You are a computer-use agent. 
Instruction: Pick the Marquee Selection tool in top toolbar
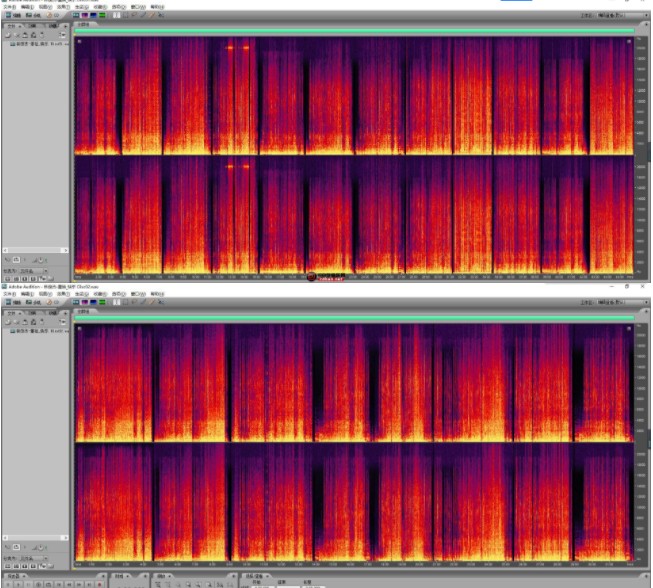pyautogui.click(x=125, y=16)
